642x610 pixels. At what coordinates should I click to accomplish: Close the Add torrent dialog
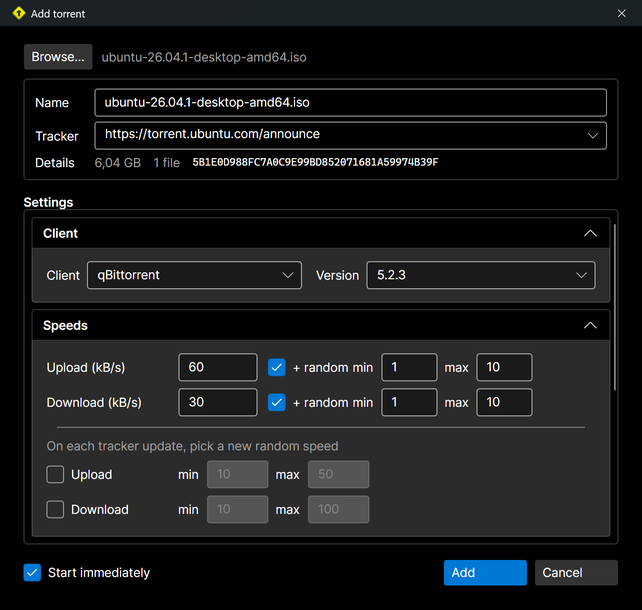coord(622,14)
